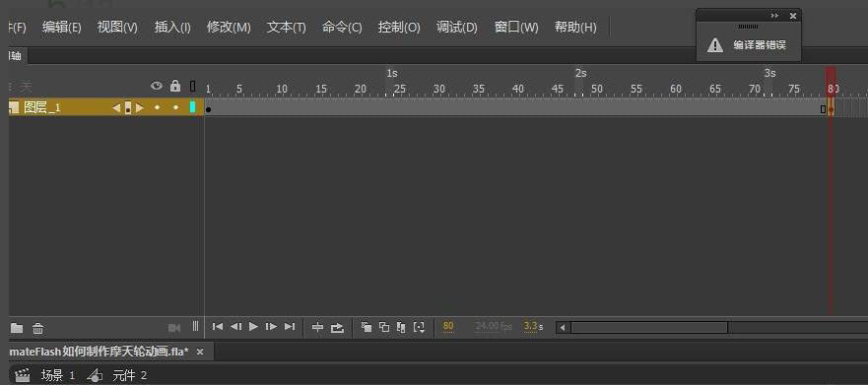The image size is (868, 385).
Task: Click timeline horizontal scrollbar left arrow
Action: [563, 328]
